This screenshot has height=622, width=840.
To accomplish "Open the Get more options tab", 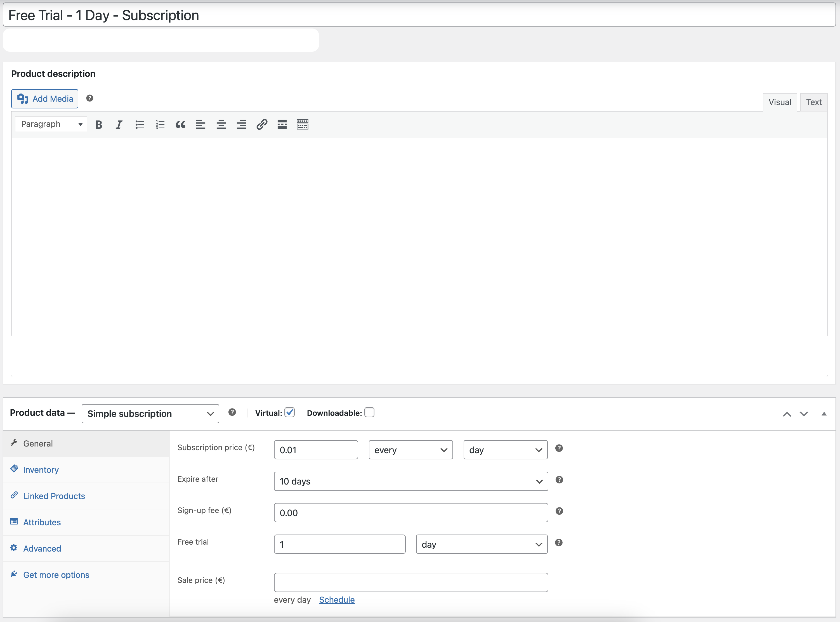I will click(x=86, y=575).
